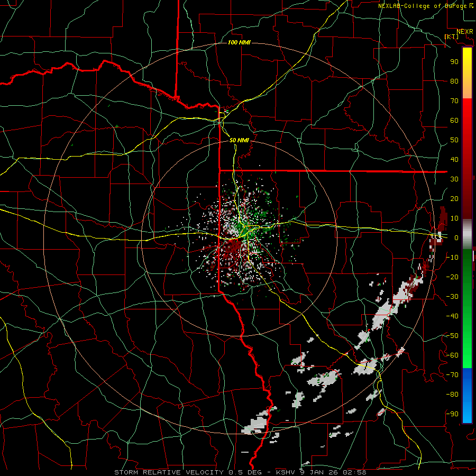The height and width of the screenshot is (476, 476).
Task: Click the -50 value on the velocity scale
Action: [x=452, y=336]
